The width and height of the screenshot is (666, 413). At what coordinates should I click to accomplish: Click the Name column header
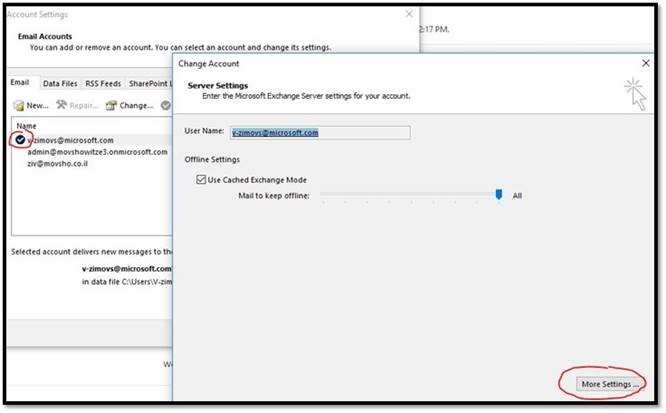tap(27, 126)
